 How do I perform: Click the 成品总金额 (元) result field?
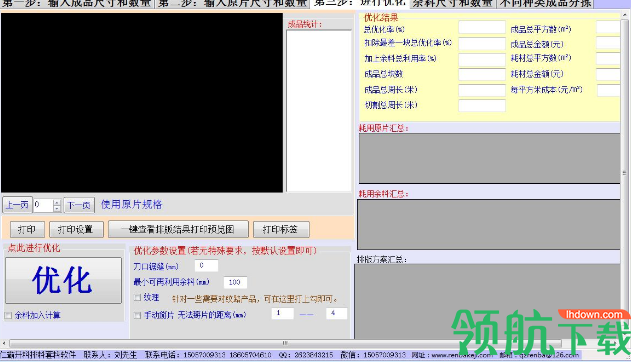[x=608, y=43]
